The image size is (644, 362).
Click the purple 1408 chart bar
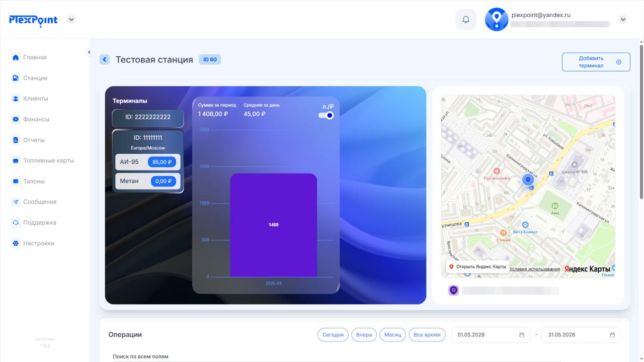(274, 225)
